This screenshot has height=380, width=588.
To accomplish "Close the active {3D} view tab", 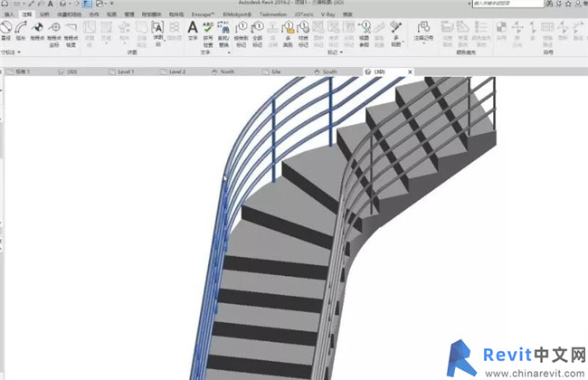I will pos(410,71).
